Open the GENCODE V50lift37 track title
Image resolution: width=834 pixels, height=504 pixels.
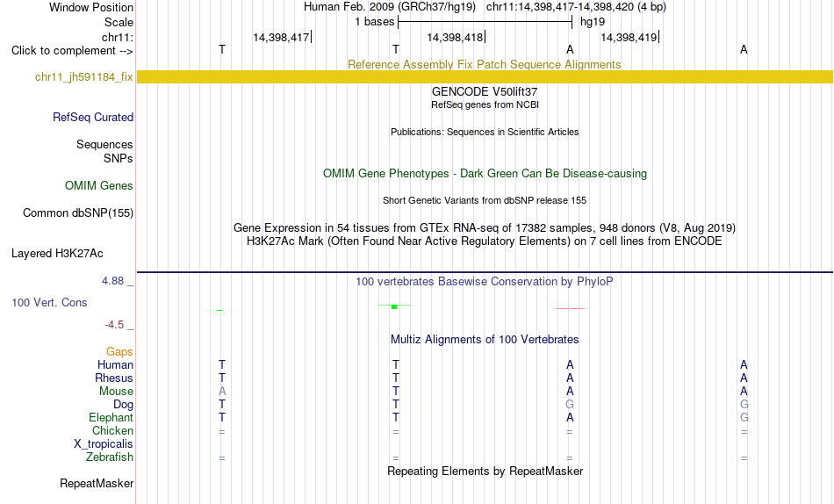click(485, 91)
